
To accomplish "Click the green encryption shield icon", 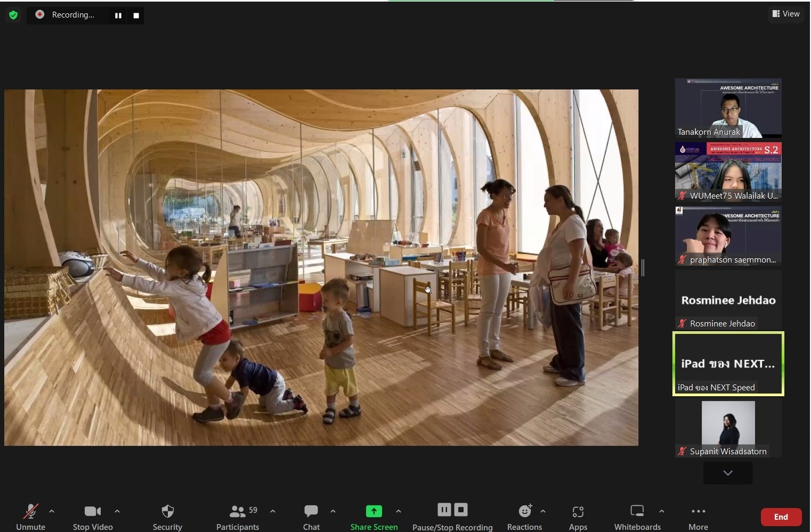I will tap(13, 15).
